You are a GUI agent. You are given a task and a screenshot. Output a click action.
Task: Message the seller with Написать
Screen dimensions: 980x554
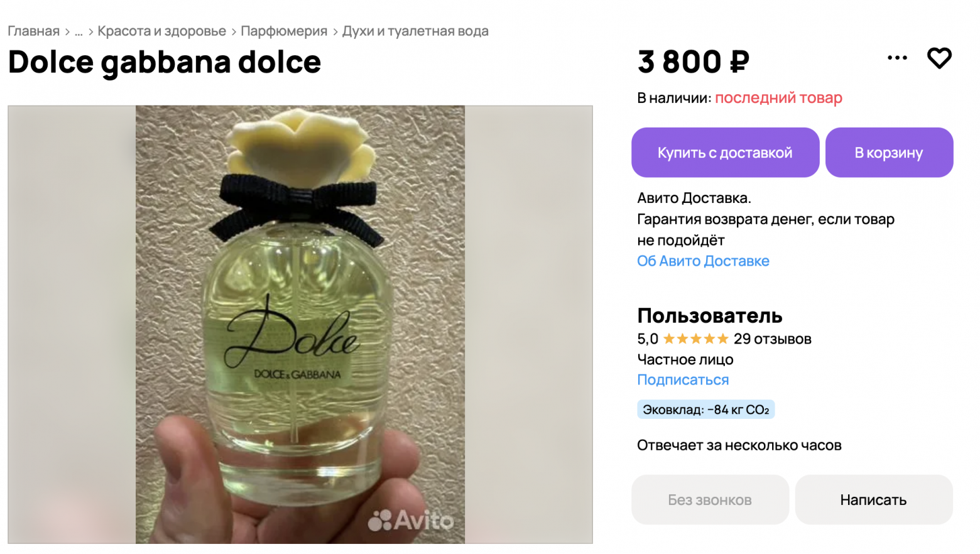873,500
